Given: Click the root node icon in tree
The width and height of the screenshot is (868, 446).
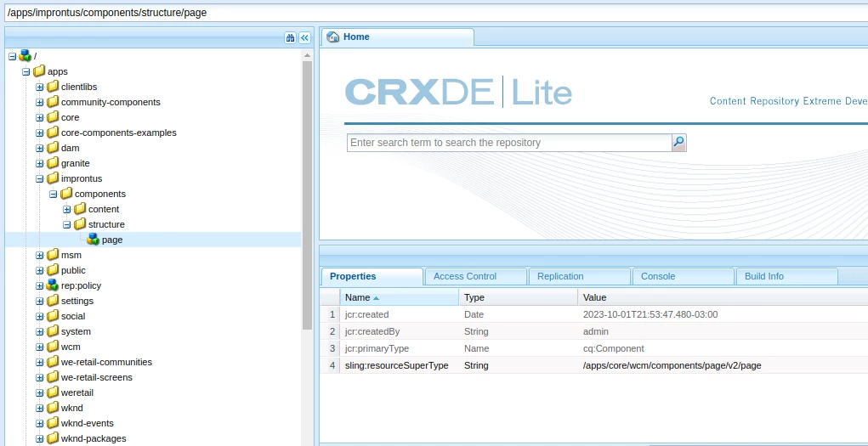Looking at the screenshot, I should [26, 56].
